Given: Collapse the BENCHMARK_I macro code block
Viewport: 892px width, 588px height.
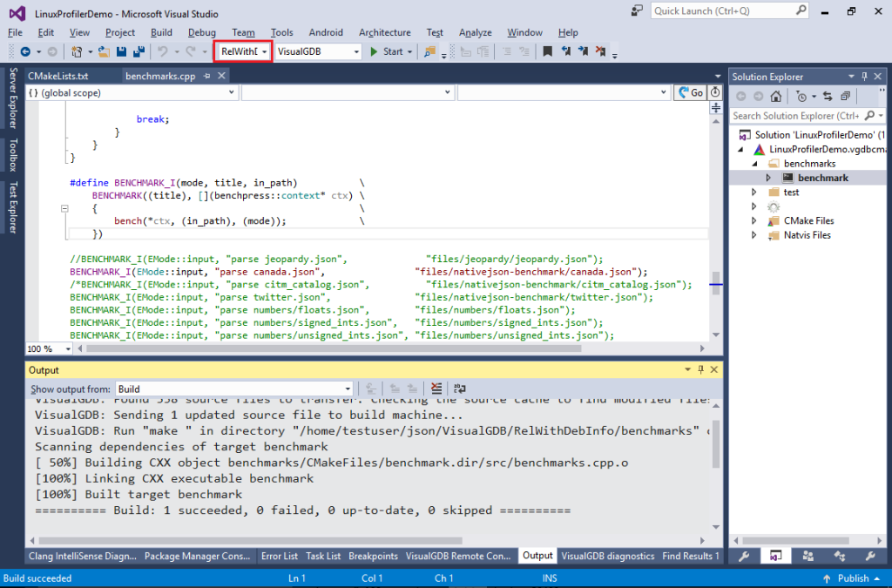Looking at the screenshot, I should 64,207.
